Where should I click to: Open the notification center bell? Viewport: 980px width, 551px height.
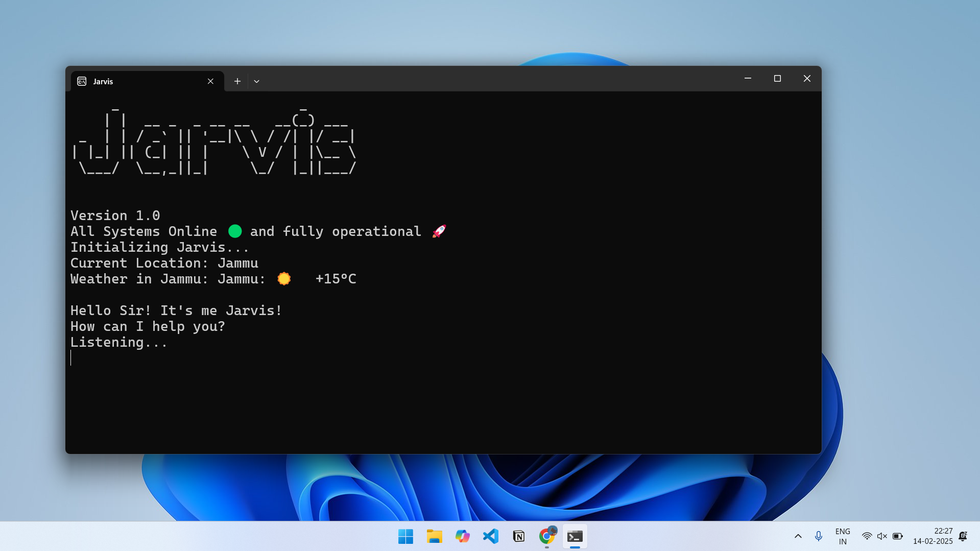963,536
